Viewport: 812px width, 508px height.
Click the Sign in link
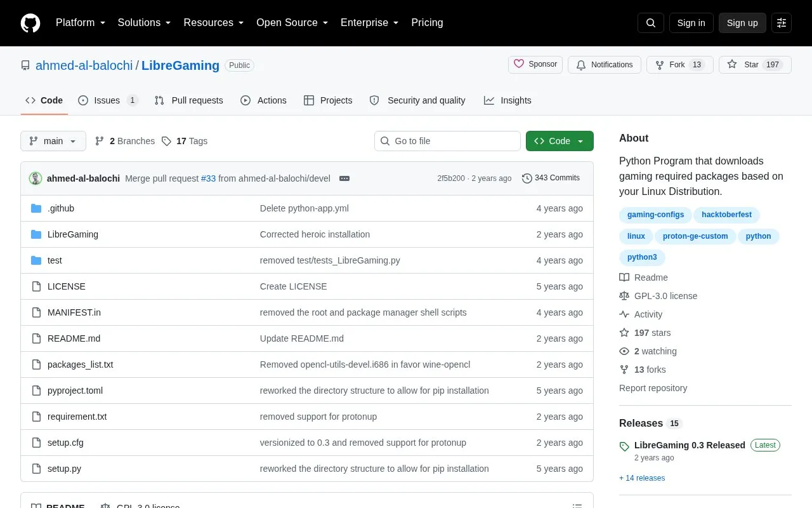691,23
